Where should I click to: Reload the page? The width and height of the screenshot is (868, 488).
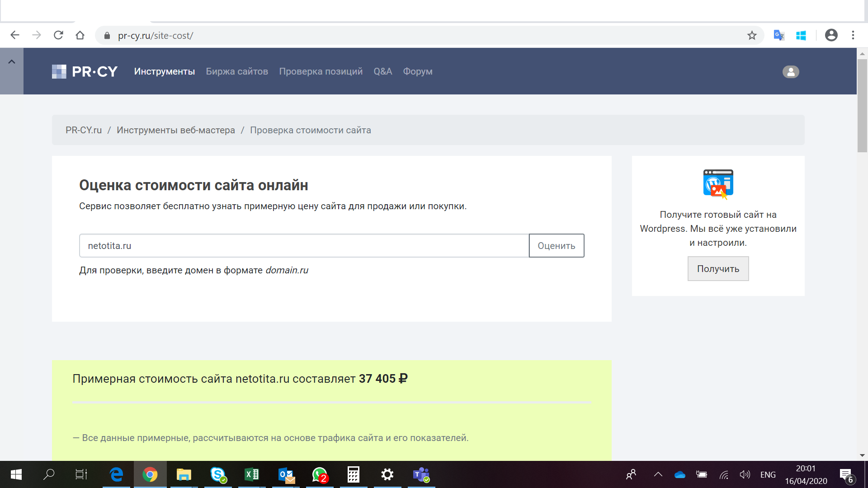pyautogui.click(x=58, y=35)
